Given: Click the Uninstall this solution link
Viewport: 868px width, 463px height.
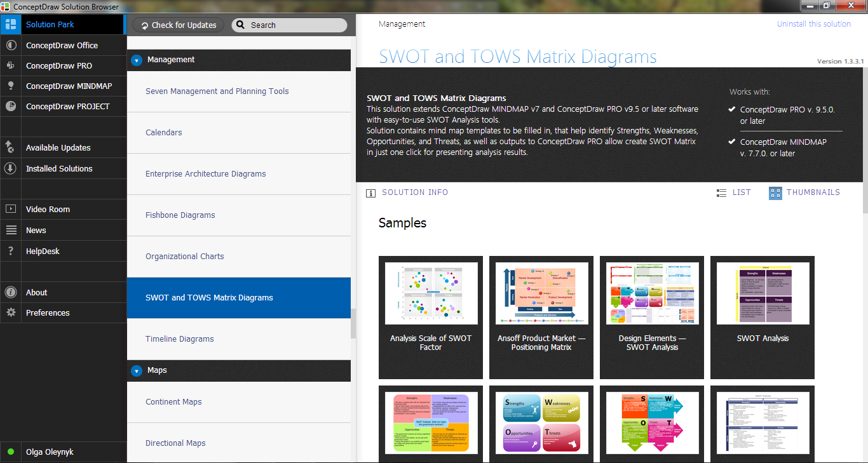Looking at the screenshot, I should pyautogui.click(x=813, y=24).
